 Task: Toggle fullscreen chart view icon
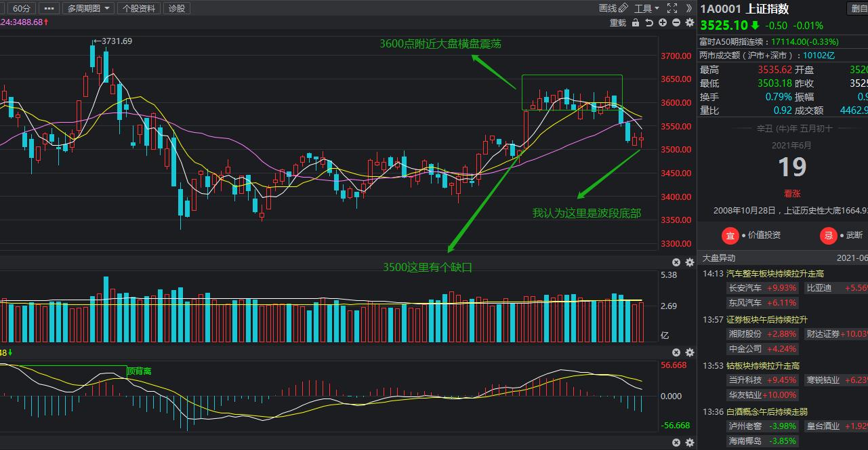click(672, 8)
